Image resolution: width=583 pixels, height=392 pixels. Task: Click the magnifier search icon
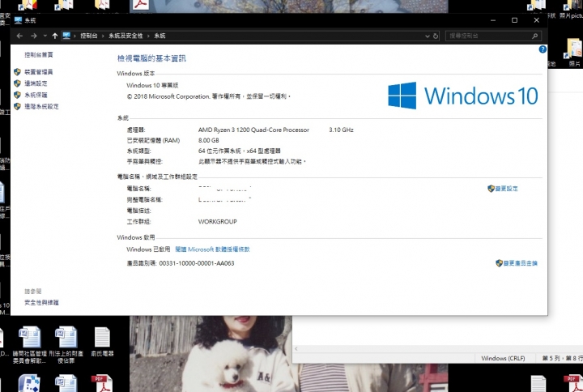(534, 36)
